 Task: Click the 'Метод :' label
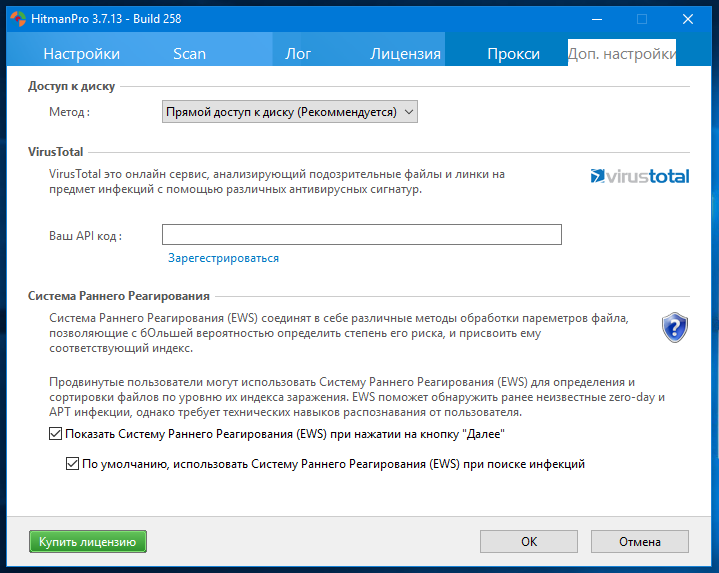point(70,112)
